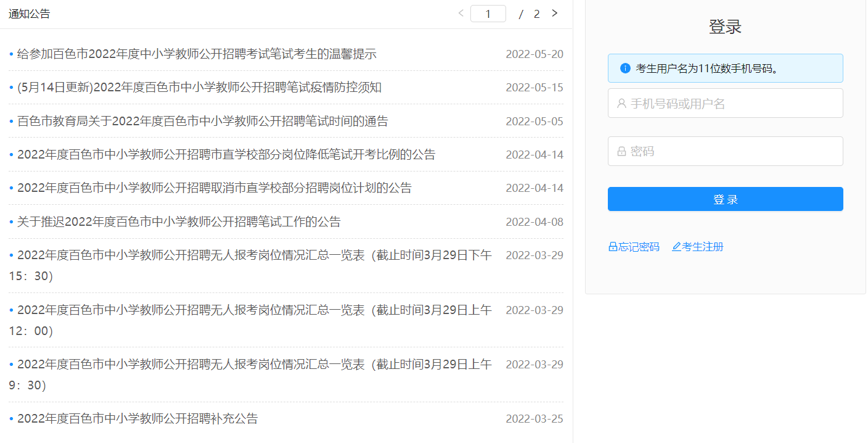
Task: Open 百色市教育局 笔试时间的通告 announcement
Action: point(203,122)
